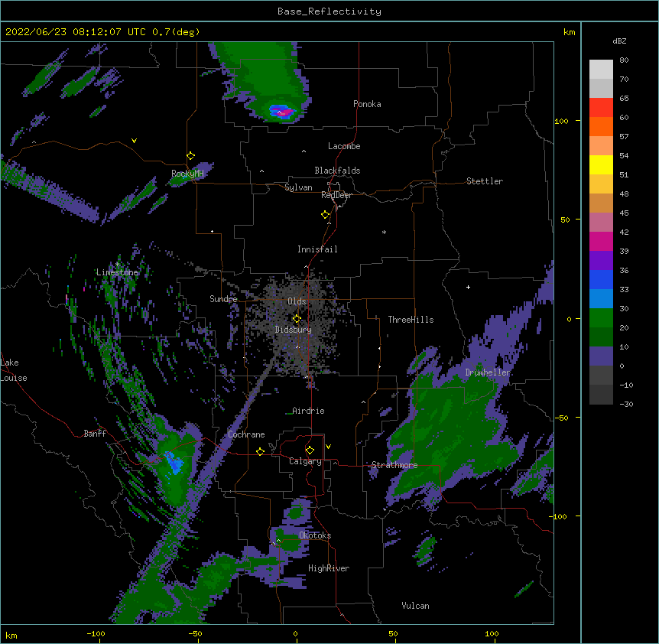Click the dBZ legend heading

pyautogui.click(x=619, y=41)
